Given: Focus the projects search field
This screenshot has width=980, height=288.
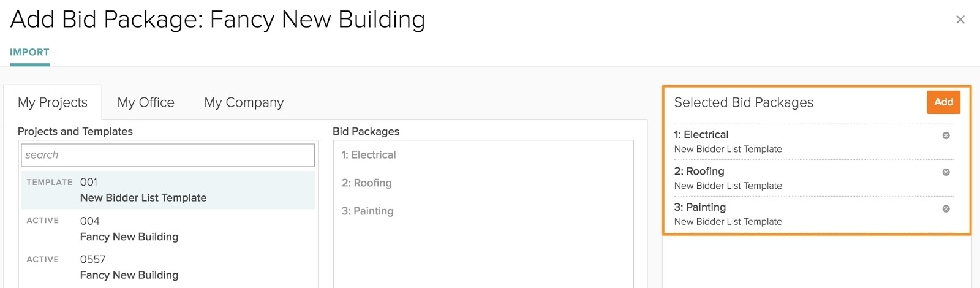Looking at the screenshot, I should (x=168, y=156).
